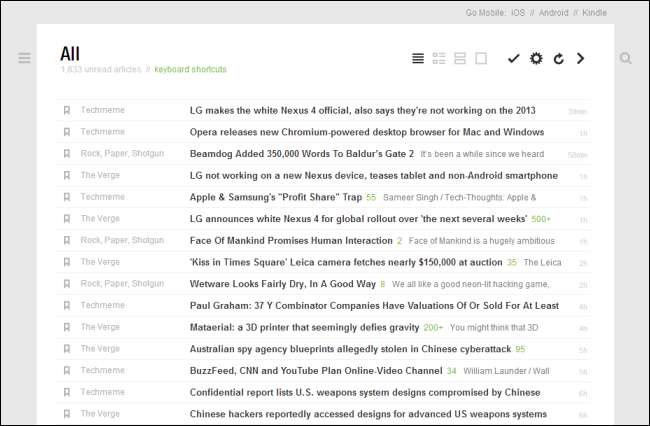Image resolution: width=650 pixels, height=426 pixels.
Task: Open the keyboard shortcuts link
Action: click(190, 69)
